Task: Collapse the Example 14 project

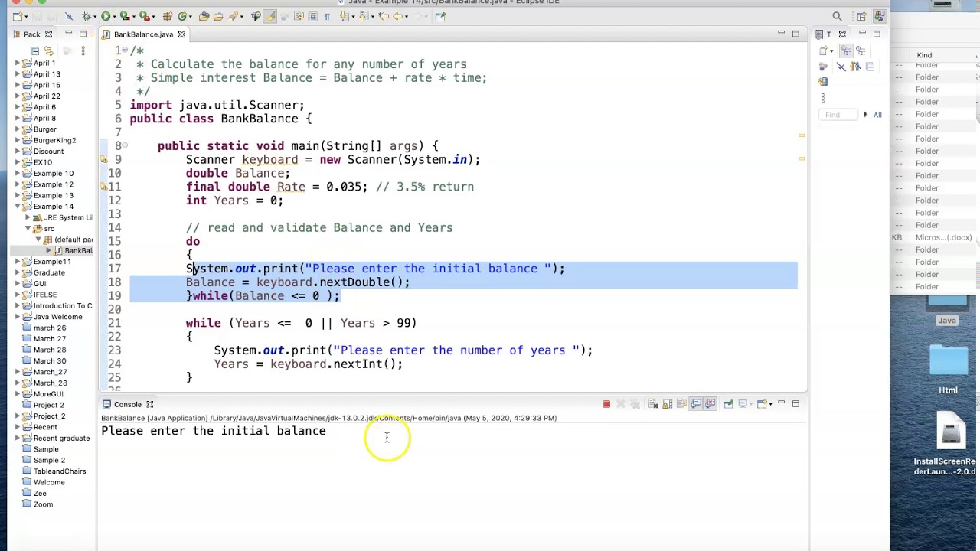Action: (18, 207)
